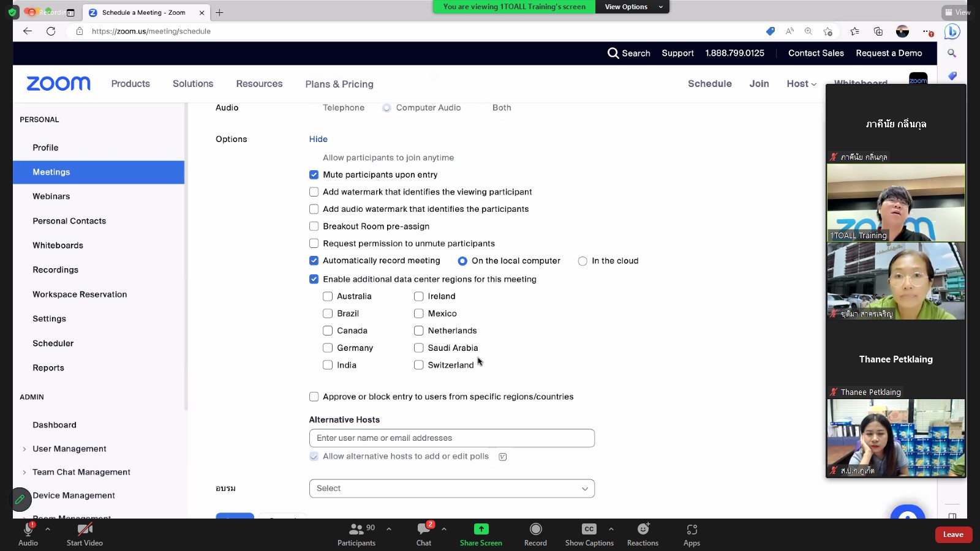Click the site info lock icon in address bar
The image size is (980, 551).
point(80,31)
